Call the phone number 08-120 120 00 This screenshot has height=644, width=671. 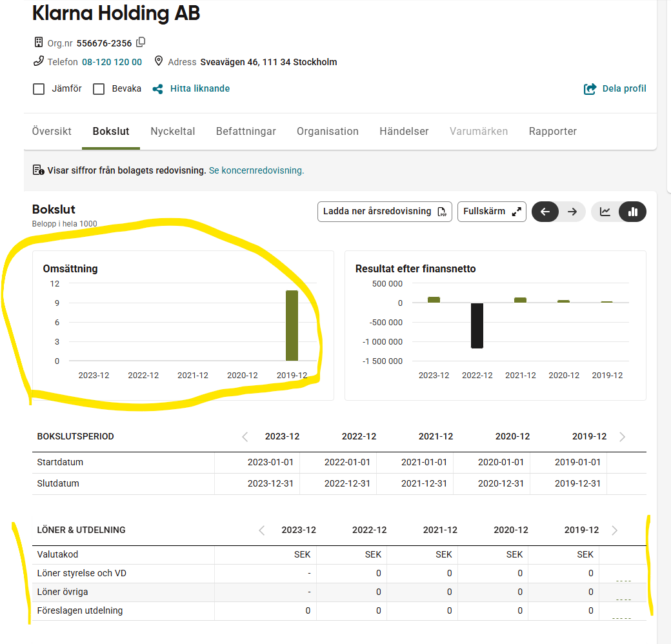(112, 63)
